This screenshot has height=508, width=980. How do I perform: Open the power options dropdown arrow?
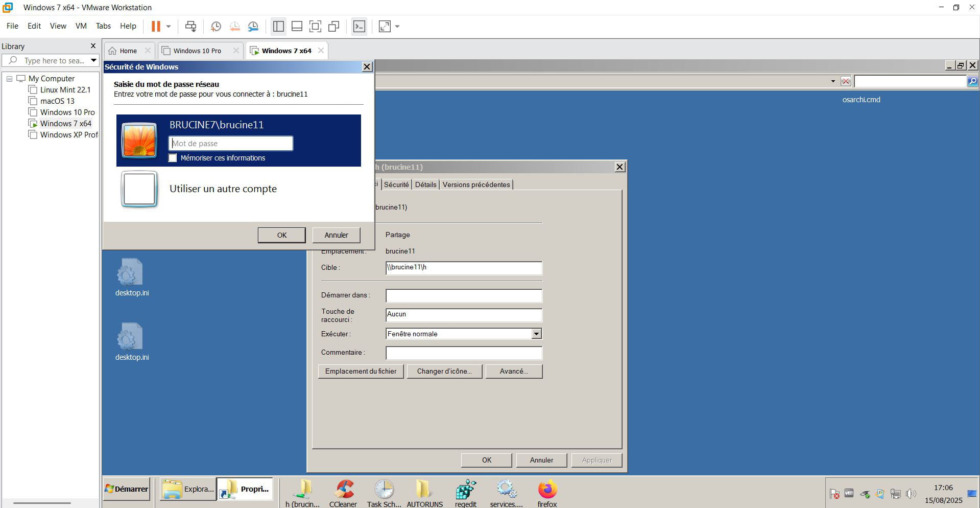coord(168,26)
